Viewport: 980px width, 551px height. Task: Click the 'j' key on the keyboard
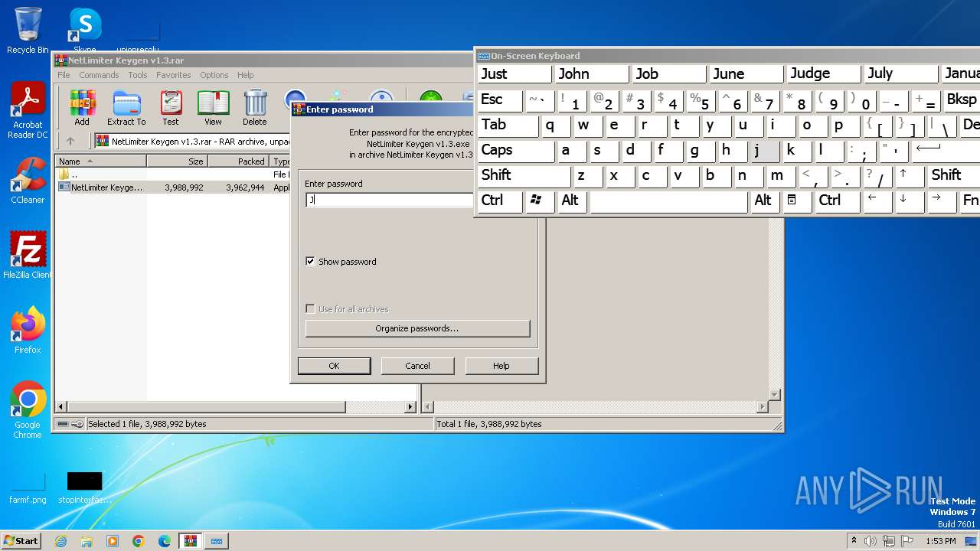765,151
